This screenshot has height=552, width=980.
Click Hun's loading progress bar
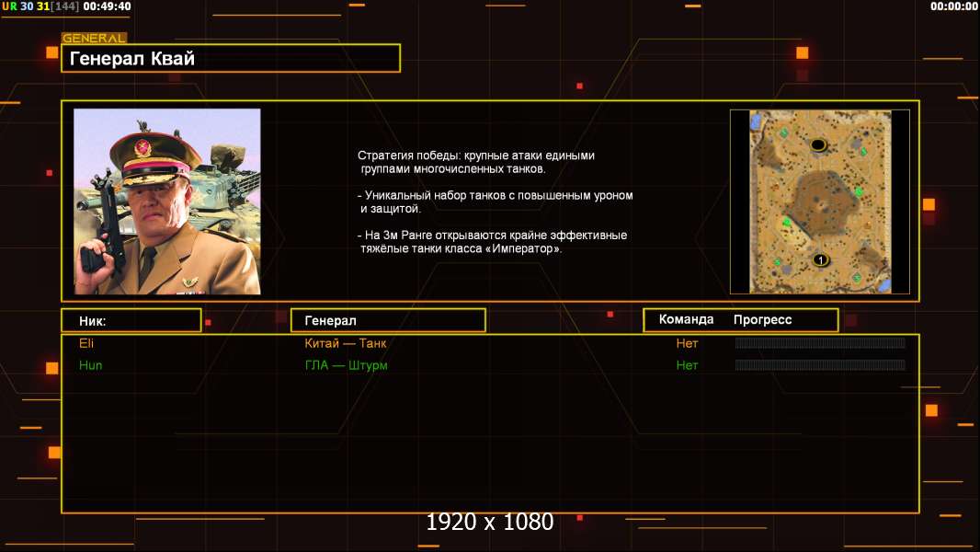point(820,364)
